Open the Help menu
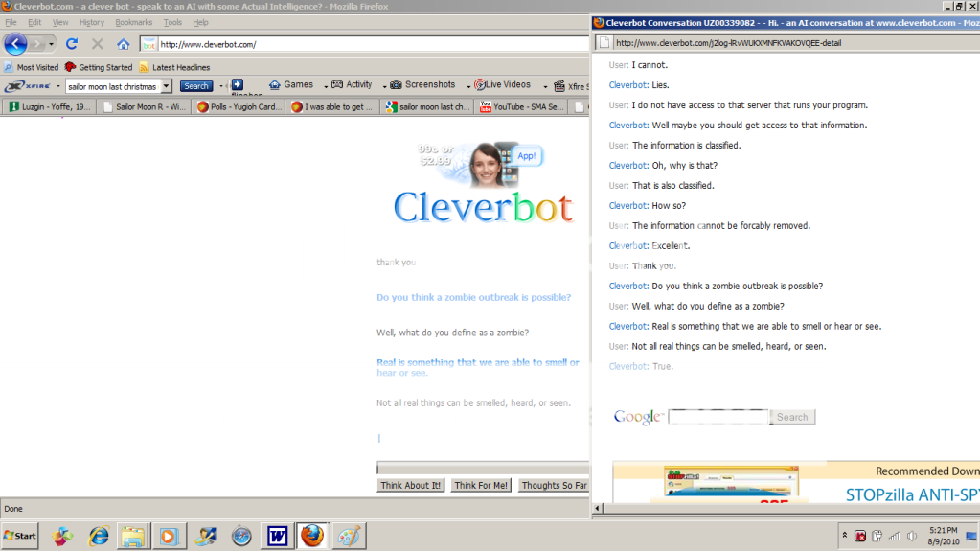 point(200,22)
